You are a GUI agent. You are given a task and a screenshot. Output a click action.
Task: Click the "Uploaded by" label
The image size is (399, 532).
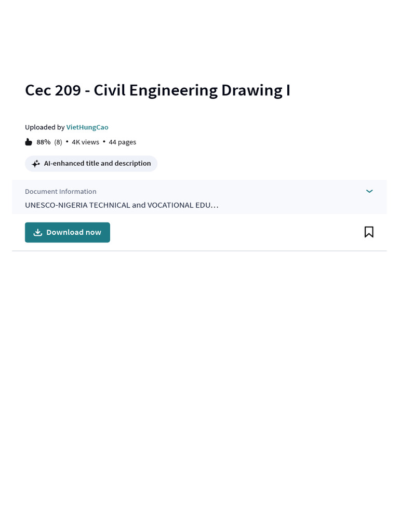[x=45, y=127]
